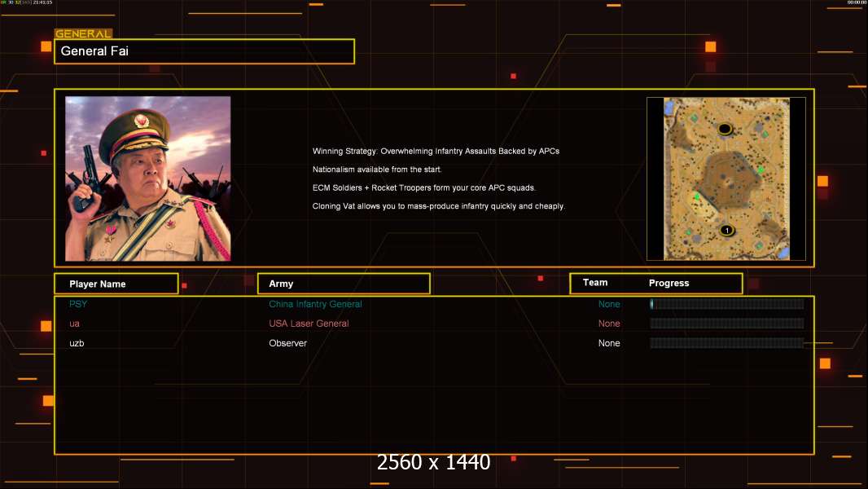Click the Player Name column header
Viewport: 868px width, 489px height.
[116, 284]
